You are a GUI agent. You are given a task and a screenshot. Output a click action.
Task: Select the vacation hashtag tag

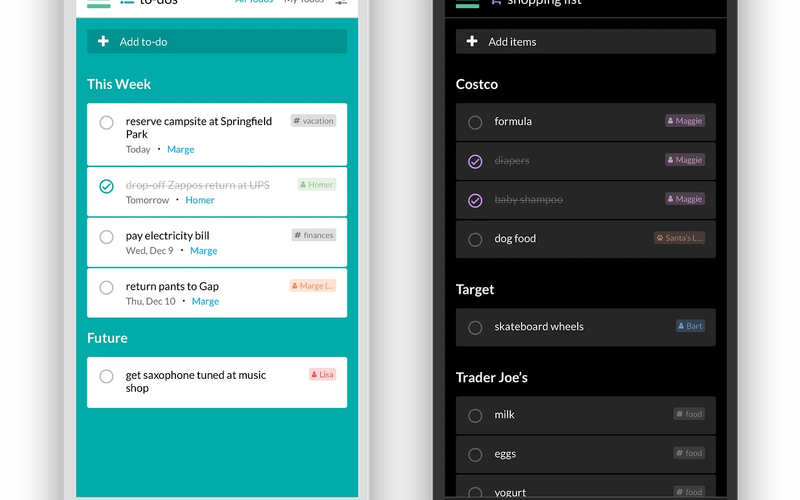pyautogui.click(x=313, y=121)
